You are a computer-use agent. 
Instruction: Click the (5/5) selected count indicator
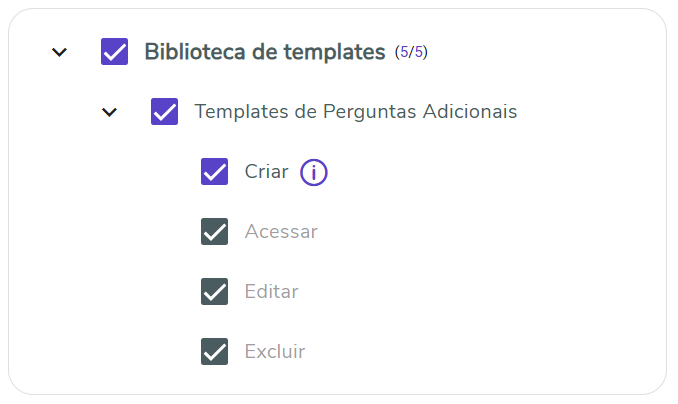pyautogui.click(x=411, y=52)
